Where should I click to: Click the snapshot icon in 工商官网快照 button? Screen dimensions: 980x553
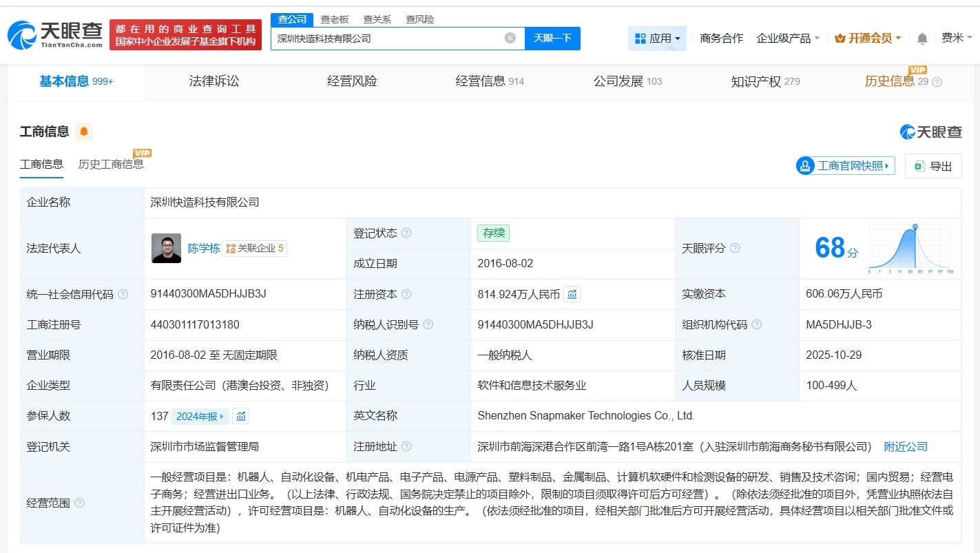(x=804, y=166)
